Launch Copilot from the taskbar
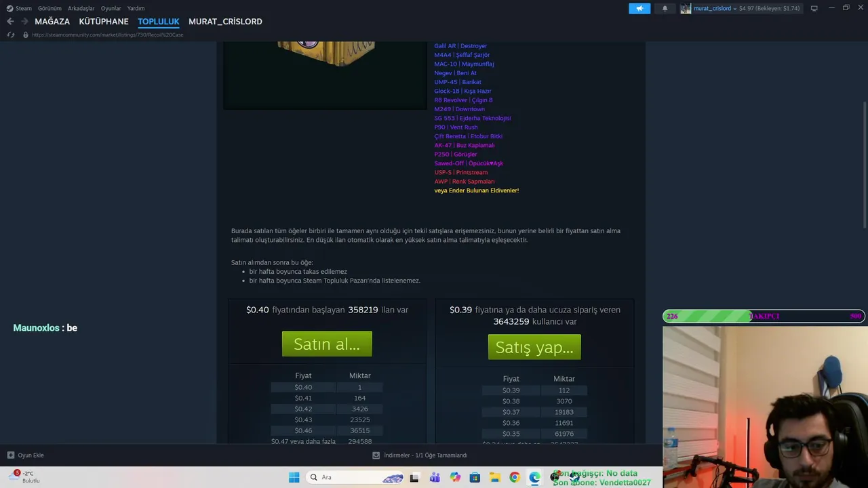Viewport: 868px width, 488px height. 455,477
